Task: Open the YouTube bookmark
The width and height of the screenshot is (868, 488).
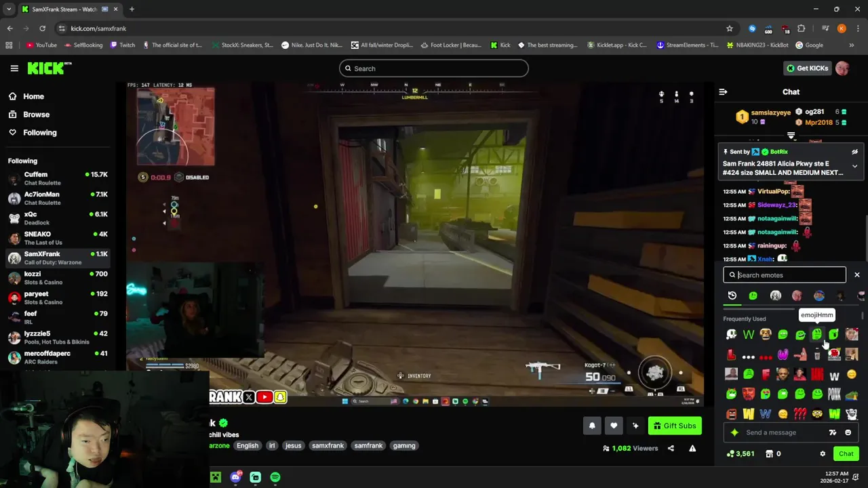Action: tap(41, 45)
